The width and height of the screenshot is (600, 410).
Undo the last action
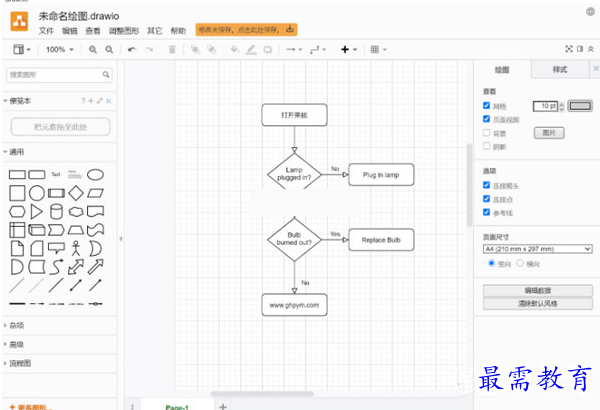132,49
